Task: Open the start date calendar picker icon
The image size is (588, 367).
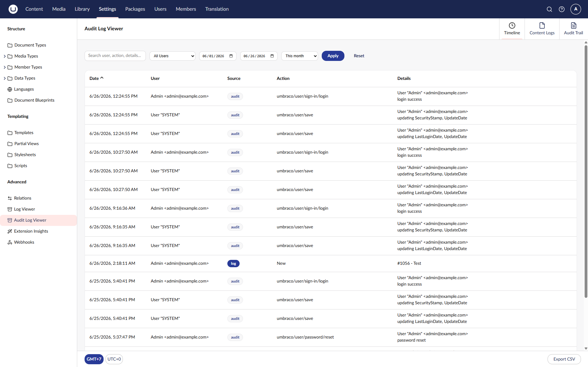Action: pos(231,56)
